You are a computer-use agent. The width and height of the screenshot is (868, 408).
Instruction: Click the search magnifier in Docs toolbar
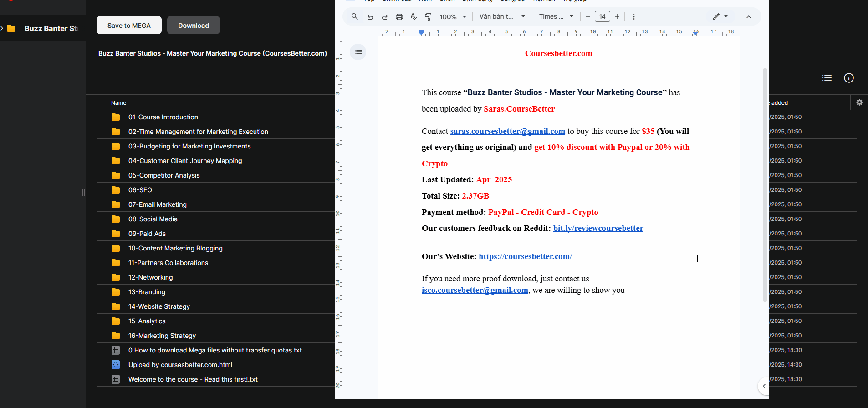click(x=355, y=17)
